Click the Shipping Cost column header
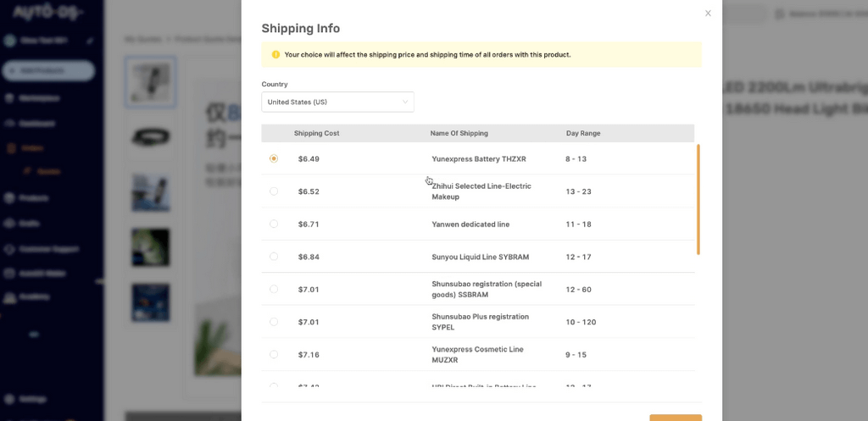Image resolution: width=868 pixels, height=421 pixels. click(317, 133)
